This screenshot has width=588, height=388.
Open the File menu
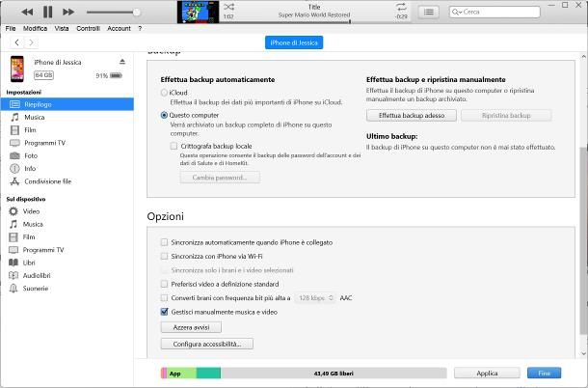11,29
